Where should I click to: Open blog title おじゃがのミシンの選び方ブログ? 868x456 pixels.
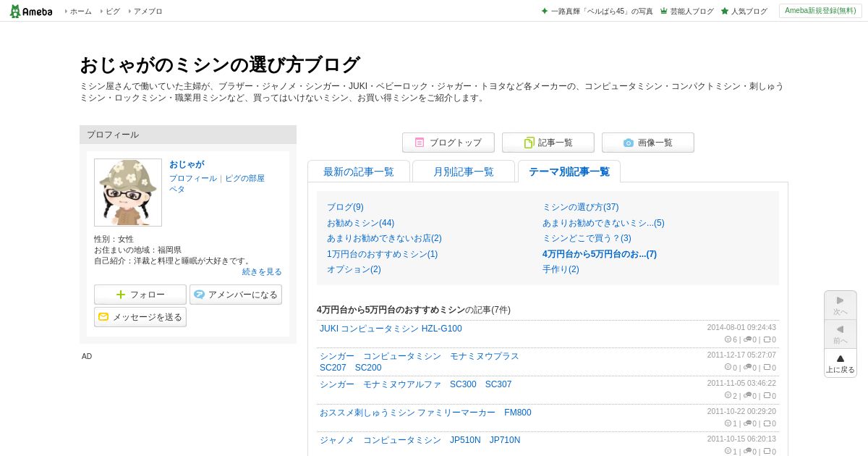click(219, 64)
